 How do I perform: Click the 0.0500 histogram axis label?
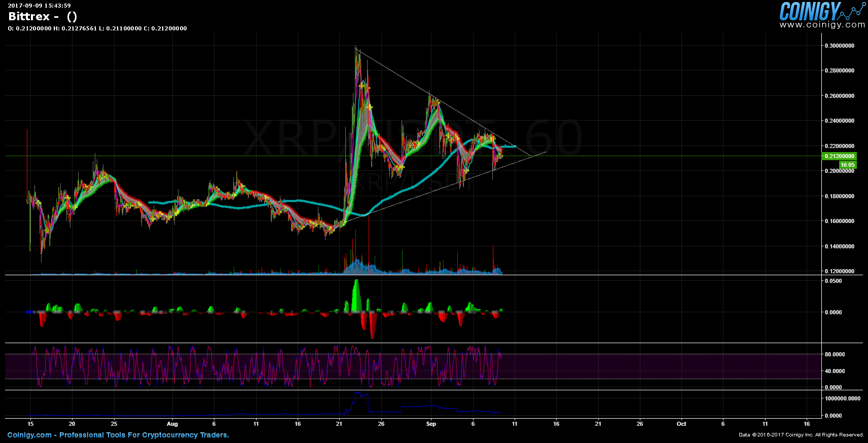pyautogui.click(x=834, y=281)
